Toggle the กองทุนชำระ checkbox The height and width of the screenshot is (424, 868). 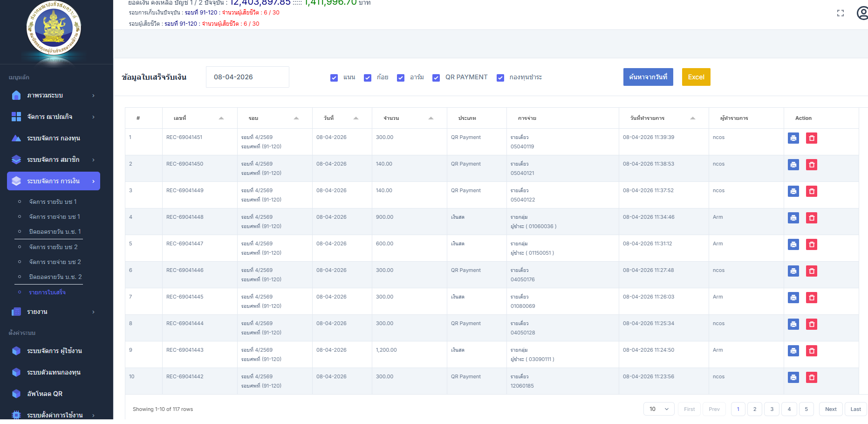(x=500, y=78)
